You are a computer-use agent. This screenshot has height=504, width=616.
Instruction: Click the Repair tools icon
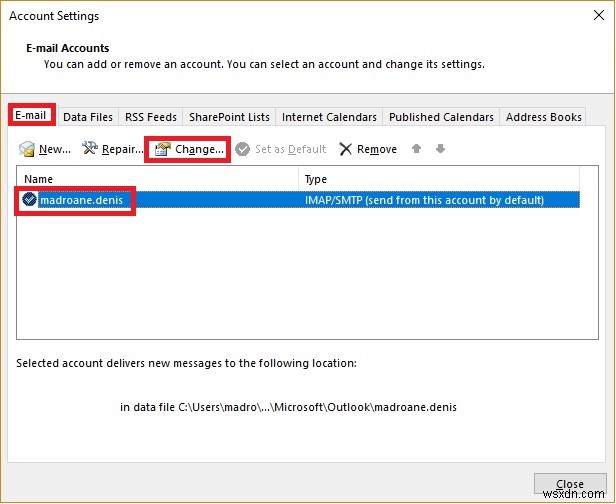[90, 148]
